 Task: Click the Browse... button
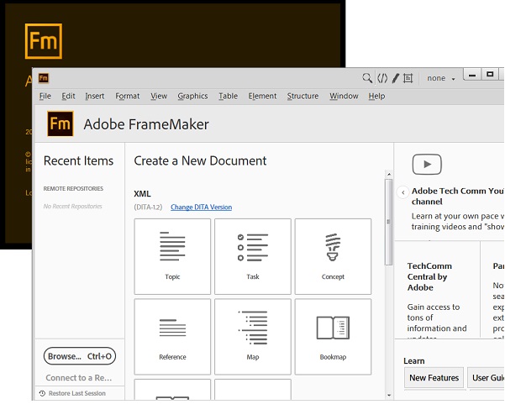coord(80,356)
